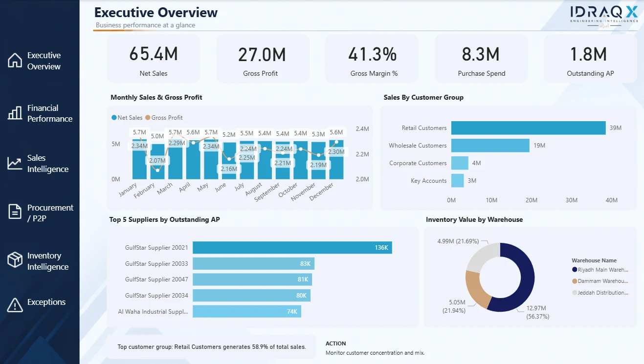This screenshot has height=364, width=644.
Task: Select the Gross Margin % 41.3% card
Action: [x=372, y=59]
